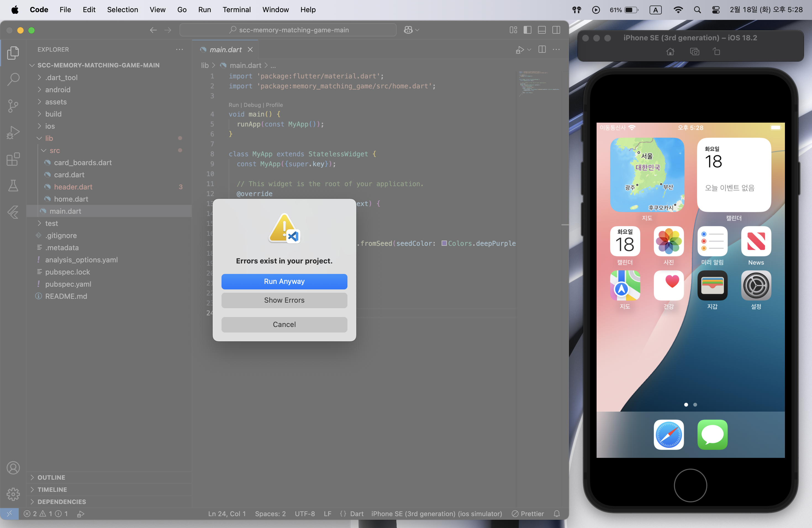Open problems via errors and warnings count

click(46, 514)
